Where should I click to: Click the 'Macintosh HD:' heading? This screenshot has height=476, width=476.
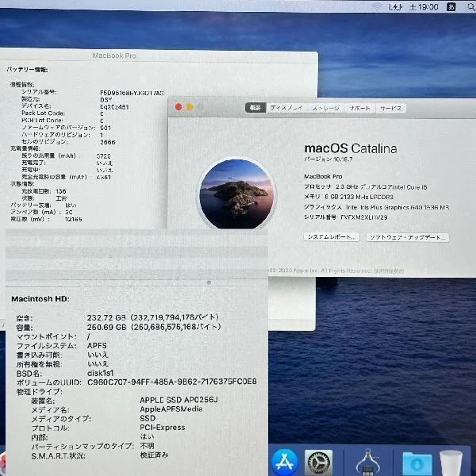coord(40,299)
